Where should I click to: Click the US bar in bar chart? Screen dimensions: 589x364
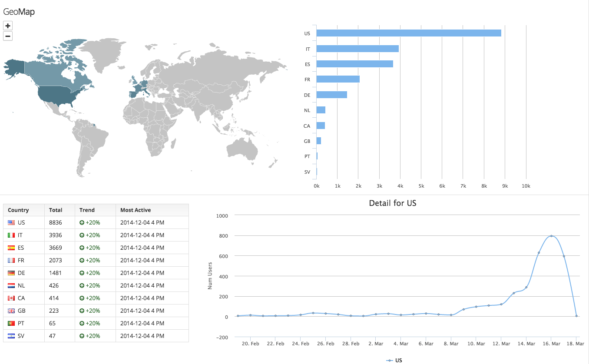(x=408, y=33)
